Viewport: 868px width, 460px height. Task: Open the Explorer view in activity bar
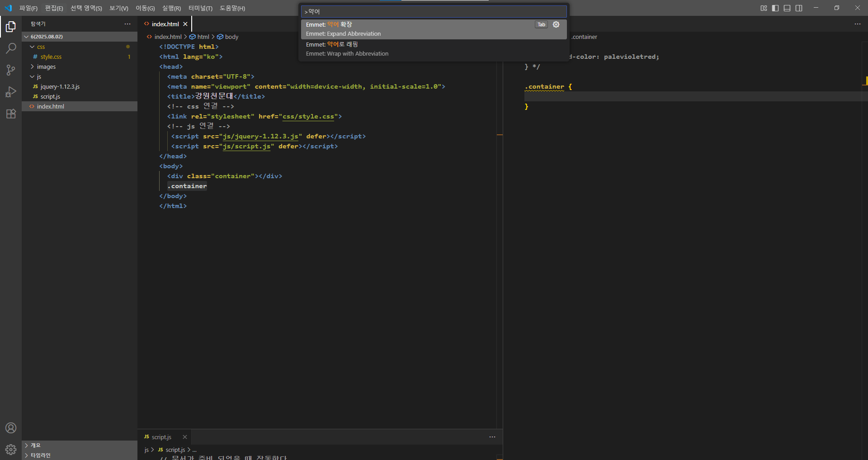coord(11,27)
